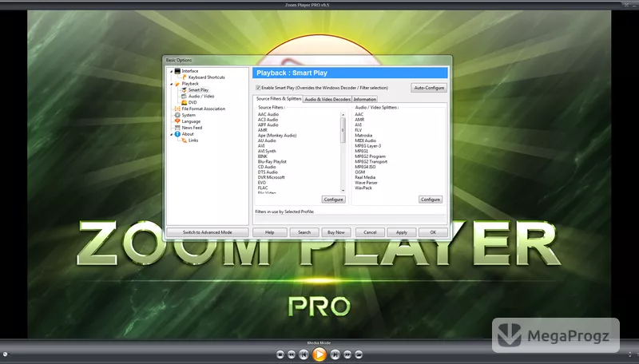Select Smart Play in options tree
Screen dimensions: 639x364
[198, 90]
